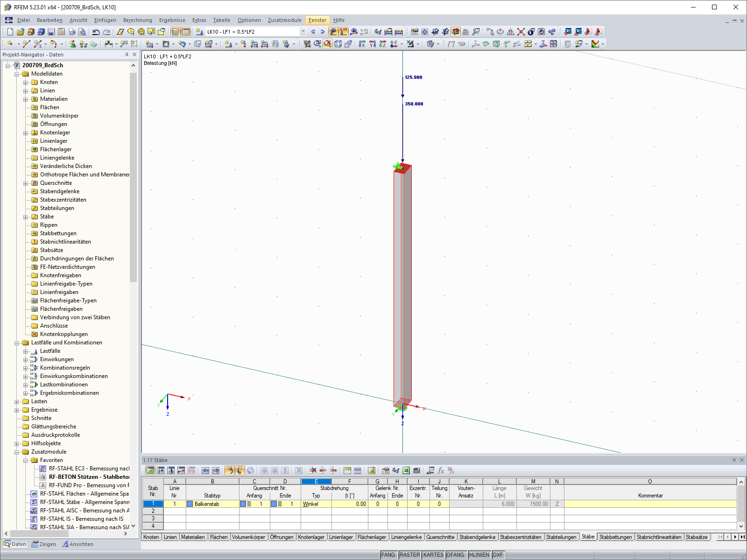This screenshot has width=747, height=560.
Task: Switch to the Stäbe table tab
Action: point(588,537)
